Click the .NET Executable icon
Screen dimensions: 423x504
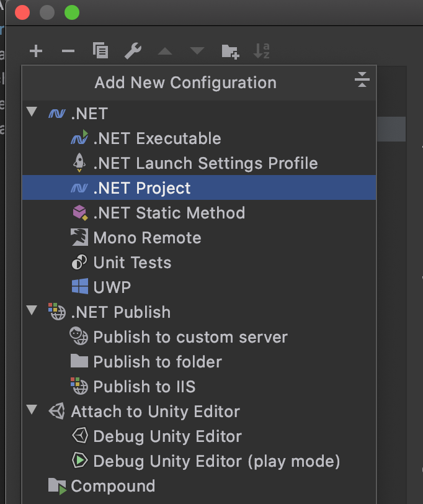click(79, 138)
